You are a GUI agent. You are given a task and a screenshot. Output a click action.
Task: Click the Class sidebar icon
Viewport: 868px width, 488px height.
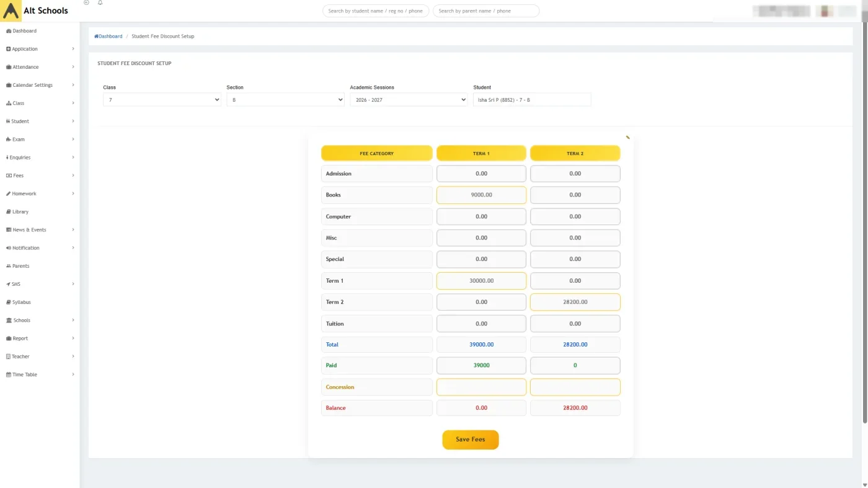pos(9,104)
